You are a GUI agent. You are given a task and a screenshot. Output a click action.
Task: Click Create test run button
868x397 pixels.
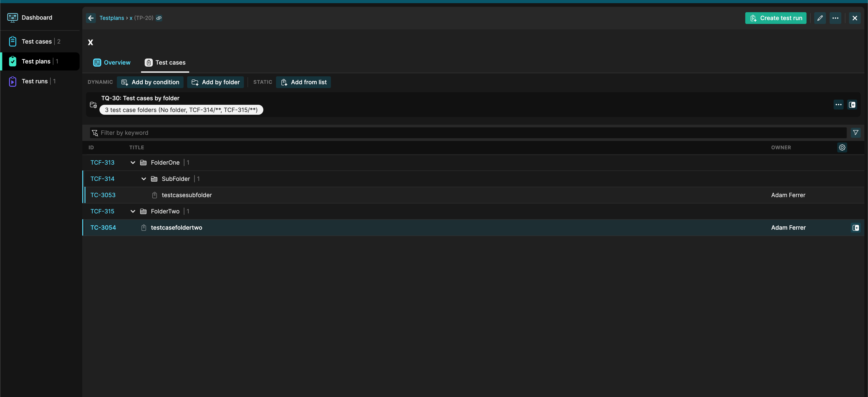pyautogui.click(x=776, y=18)
